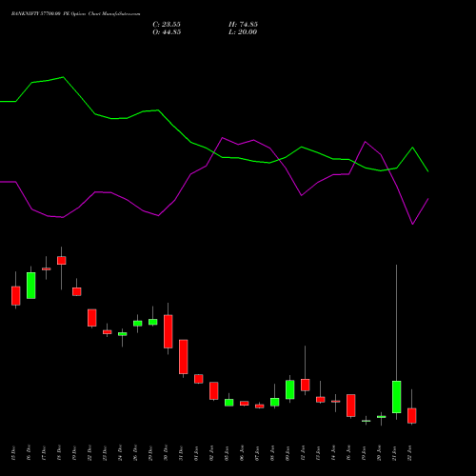Click the 30 Dec date label
476x476 pixels.
click(x=166, y=453)
